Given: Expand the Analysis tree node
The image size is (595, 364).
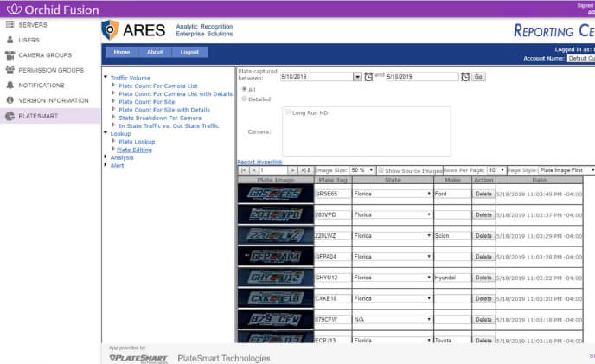Looking at the screenshot, I should [x=106, y=156].
